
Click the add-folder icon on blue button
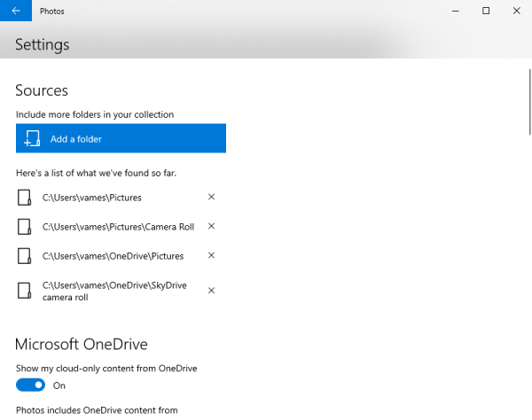pyautogui.click(x=32, y=139)
